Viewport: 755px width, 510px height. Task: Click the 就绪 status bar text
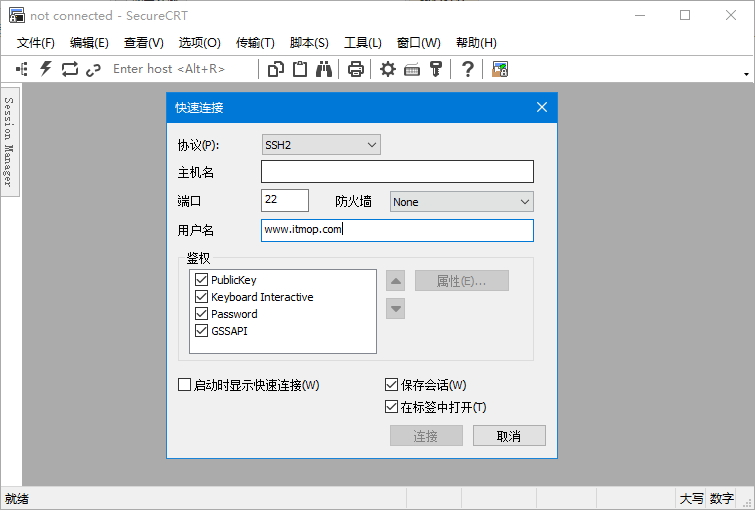click(x=17, y=498)
